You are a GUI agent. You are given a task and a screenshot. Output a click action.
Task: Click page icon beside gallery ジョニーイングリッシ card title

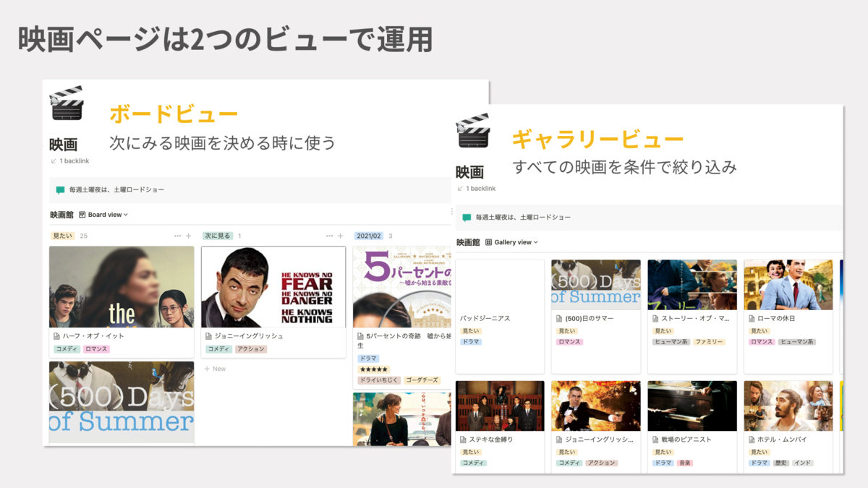pos(559,440)
